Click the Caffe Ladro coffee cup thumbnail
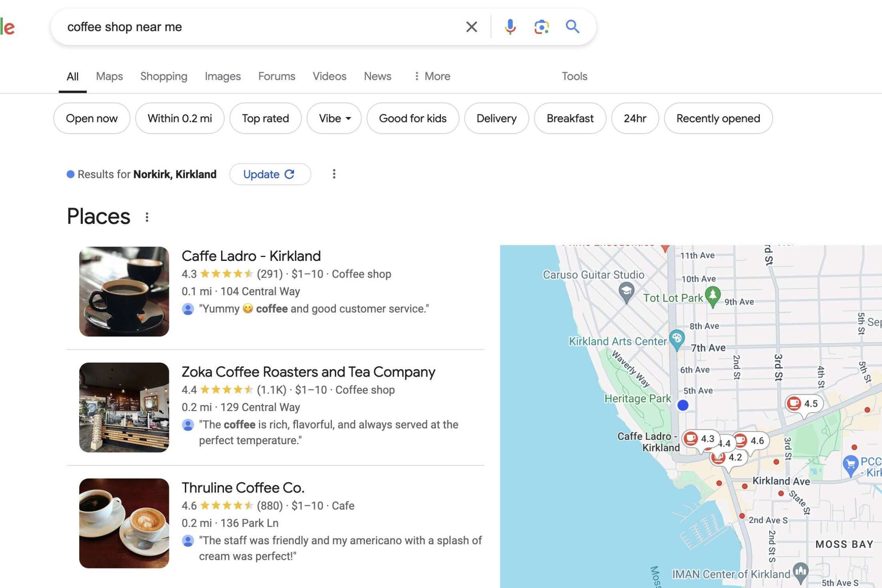Viewport: 882px width, 588px height. coord(124,291)
